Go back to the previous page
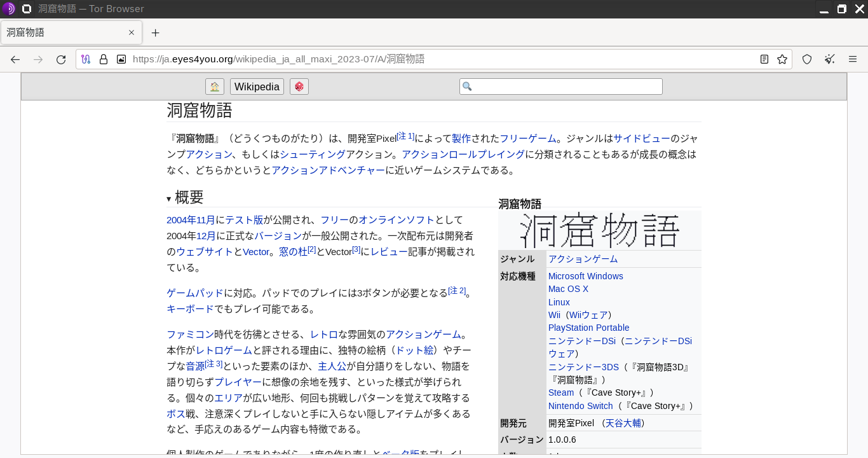Viewport: 868px width, 458px height. [x=15, y=59]
